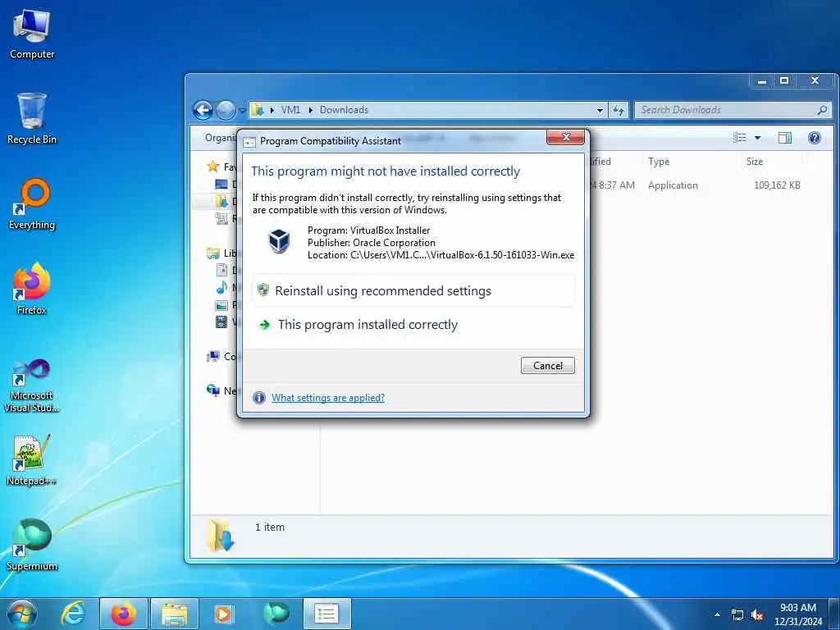840x630 pixels.
Task: Select the Libraries icon in the navigation pane
Action: (x=213, y=253)
